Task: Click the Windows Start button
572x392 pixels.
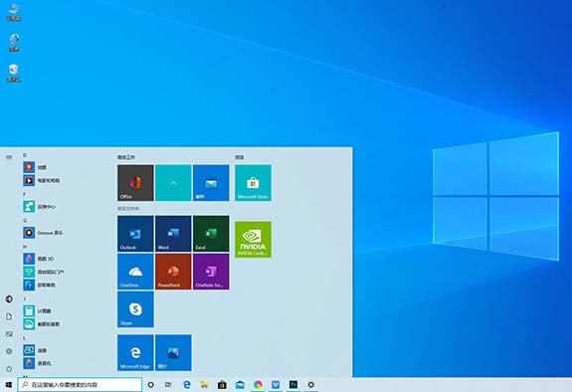Action: [x=9, y=385]
